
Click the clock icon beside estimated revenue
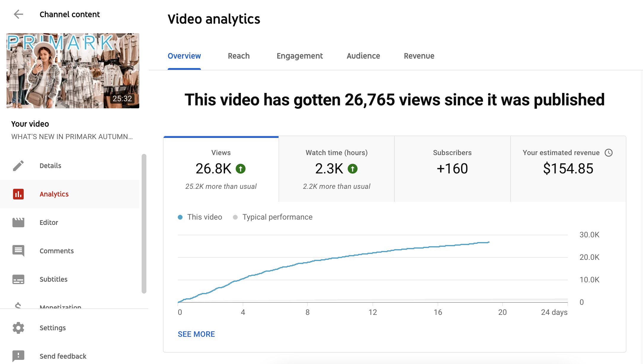609,153
